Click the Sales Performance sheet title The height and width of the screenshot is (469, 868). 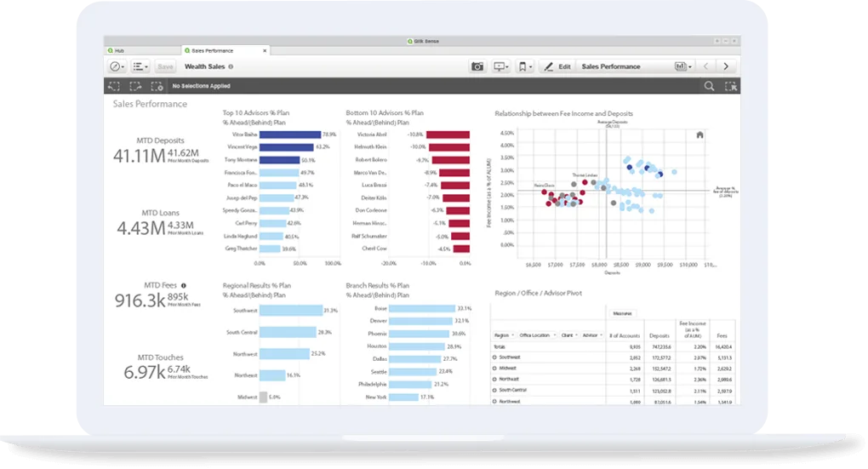coord(150,104)
